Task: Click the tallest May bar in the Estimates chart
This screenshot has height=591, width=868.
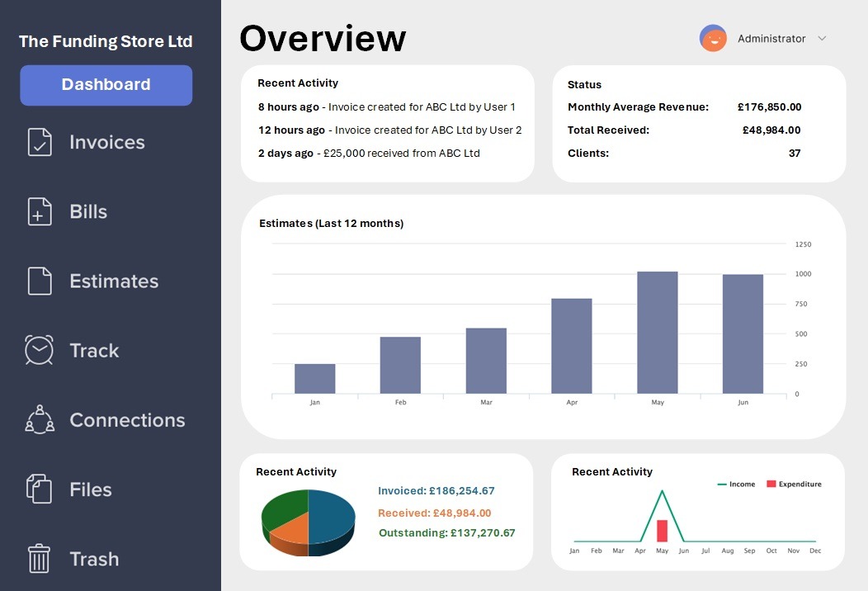Action: [658, 330]
